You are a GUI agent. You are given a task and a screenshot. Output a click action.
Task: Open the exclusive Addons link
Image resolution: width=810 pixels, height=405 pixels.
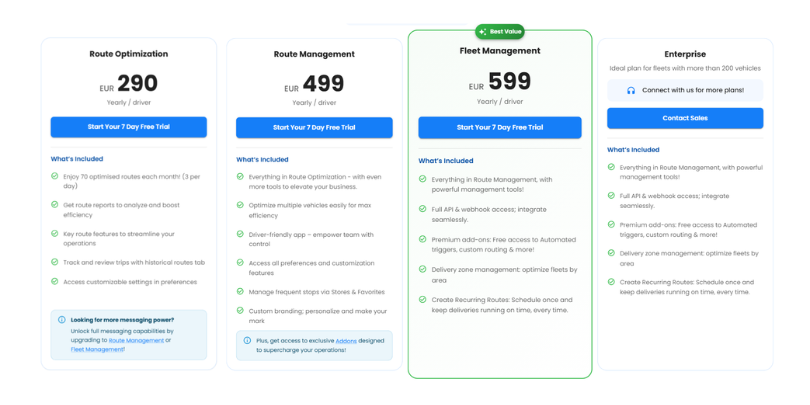click(346, 340)
